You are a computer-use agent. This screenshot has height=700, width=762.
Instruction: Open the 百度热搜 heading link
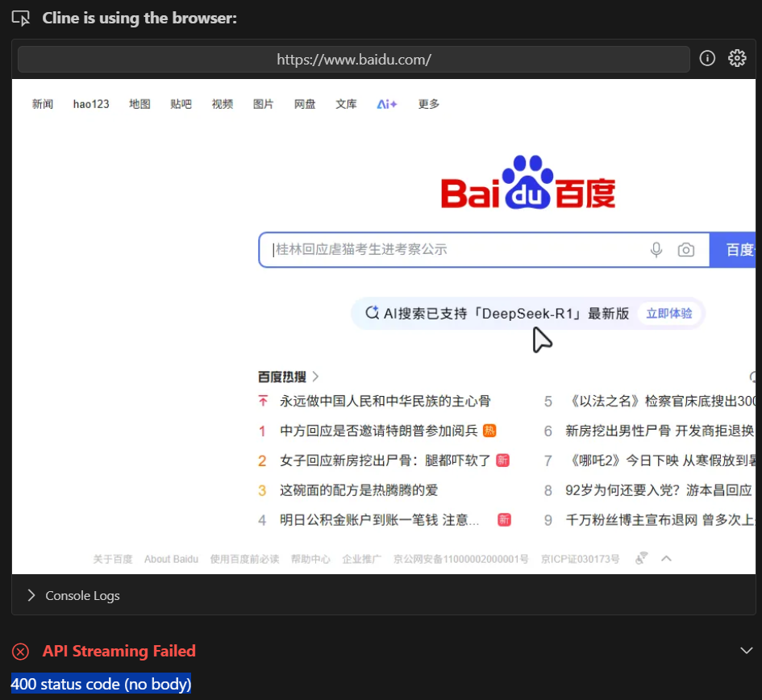(x=282, y=377)
